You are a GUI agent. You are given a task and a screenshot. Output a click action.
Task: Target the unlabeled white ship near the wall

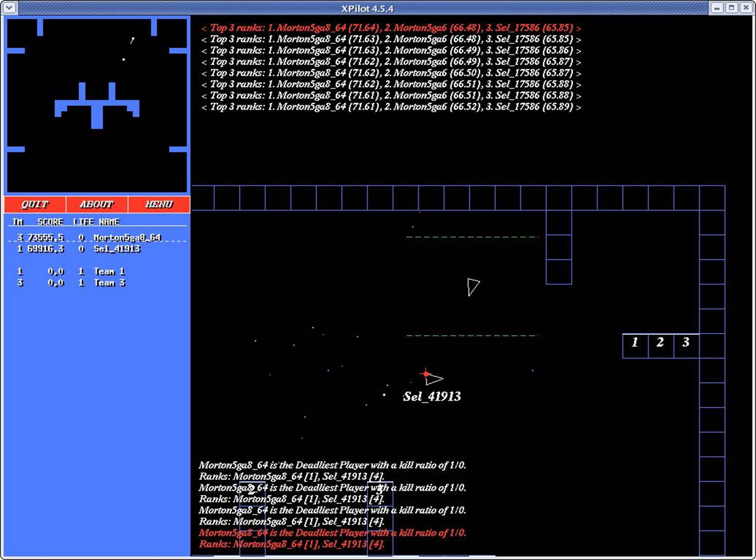point(473,286)
